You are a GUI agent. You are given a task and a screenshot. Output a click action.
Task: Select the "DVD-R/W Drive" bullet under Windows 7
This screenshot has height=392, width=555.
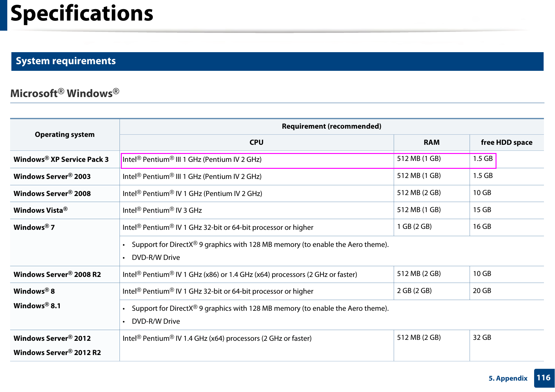pos(156,257)
